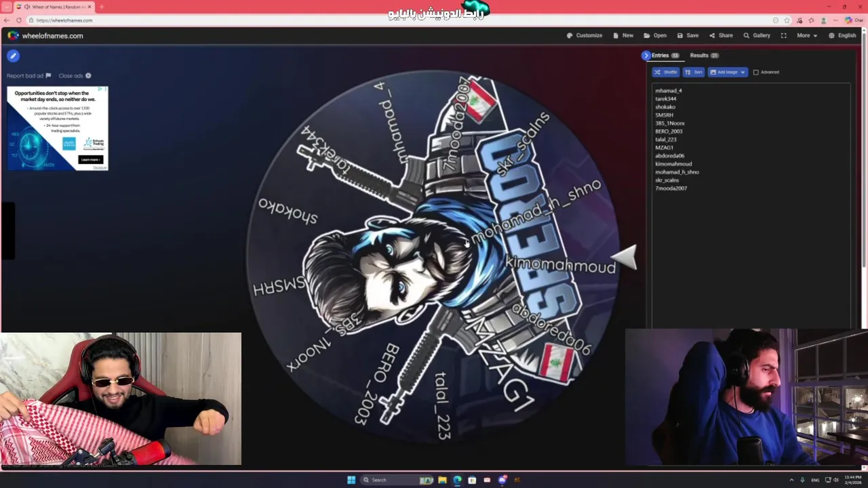Click the browser back arrow
The image size is (868, 488).
(7, 20)
